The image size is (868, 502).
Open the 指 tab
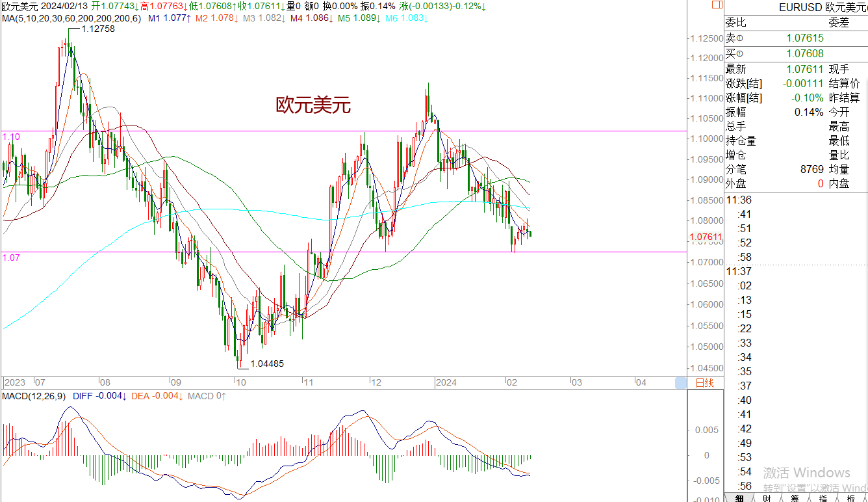point(823,497)
